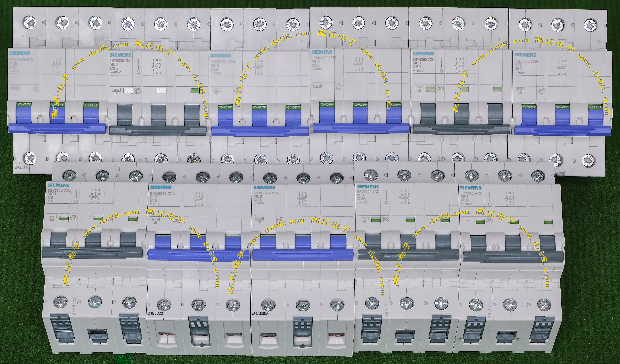Click the 6000 rating box on 5SN6320-7CN breaker
Screen dimensions: 620x364
[x=260, y=219]
